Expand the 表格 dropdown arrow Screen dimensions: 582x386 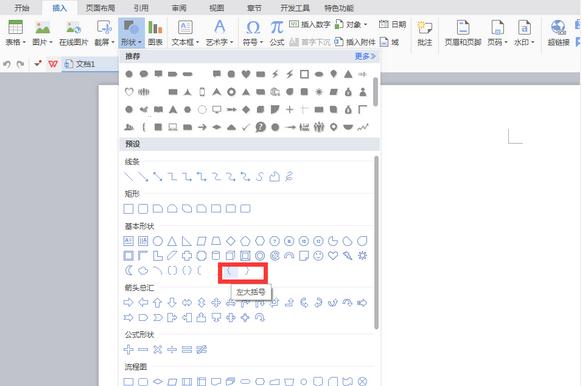24,42
